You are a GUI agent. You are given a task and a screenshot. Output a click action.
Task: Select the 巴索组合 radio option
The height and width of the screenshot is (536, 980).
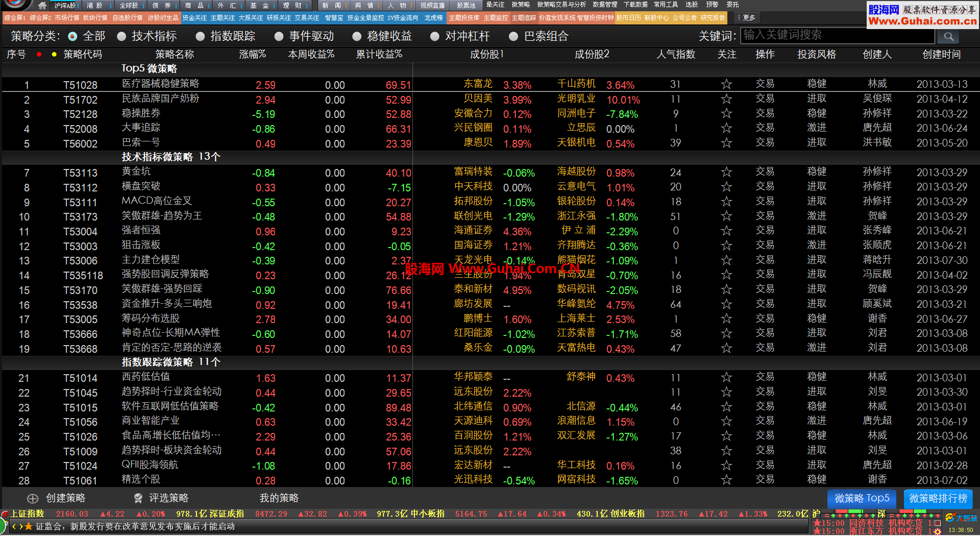(x=513, y=36)
